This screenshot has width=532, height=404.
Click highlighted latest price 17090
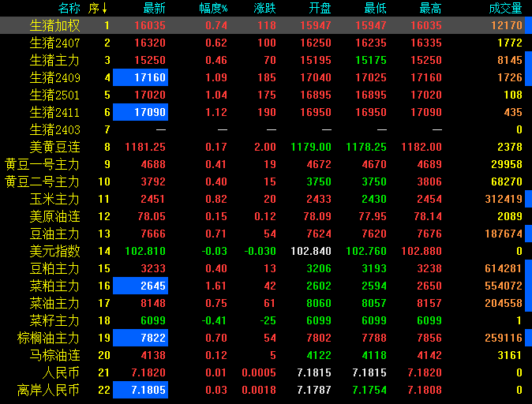pyautogui.click(x=140, y=112)
